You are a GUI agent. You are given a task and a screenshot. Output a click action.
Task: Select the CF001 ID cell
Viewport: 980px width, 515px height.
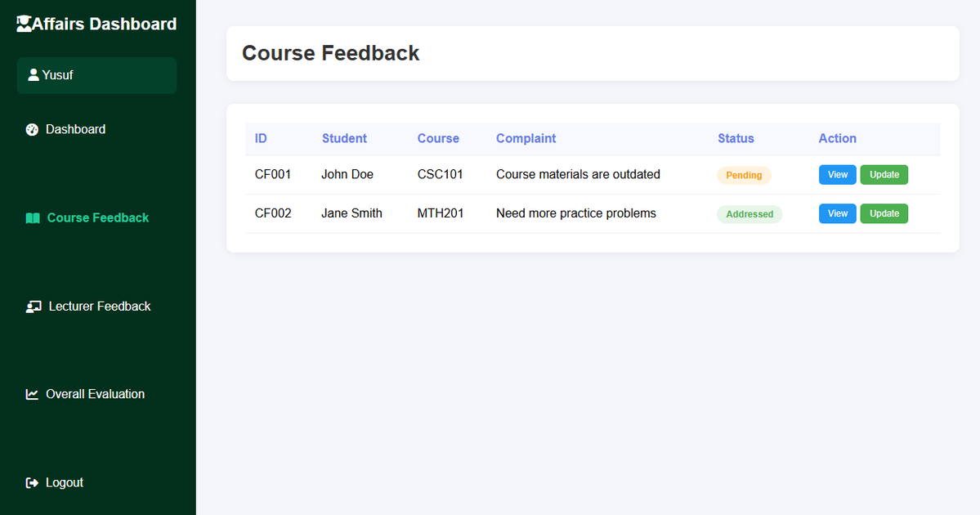[272, 174]
